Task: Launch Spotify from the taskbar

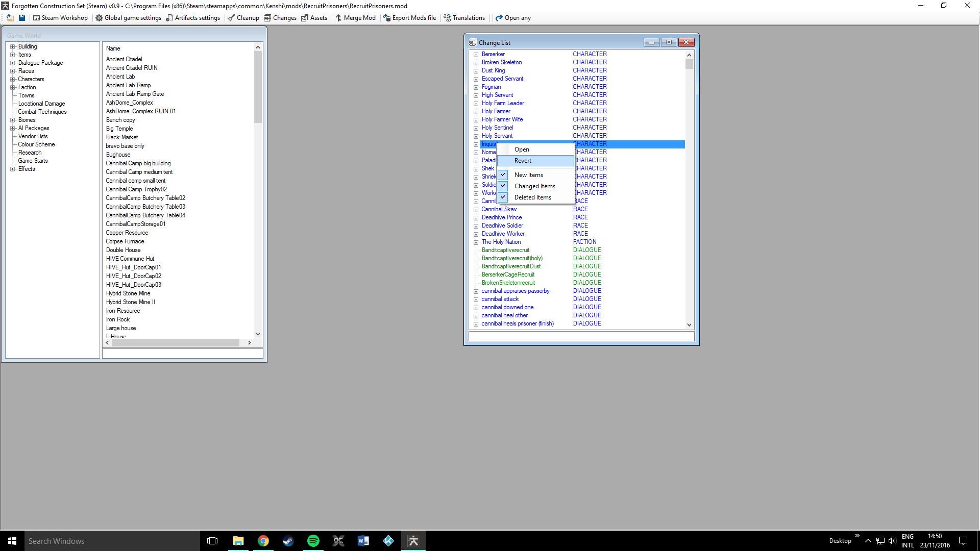Action: tap(313, 541)
